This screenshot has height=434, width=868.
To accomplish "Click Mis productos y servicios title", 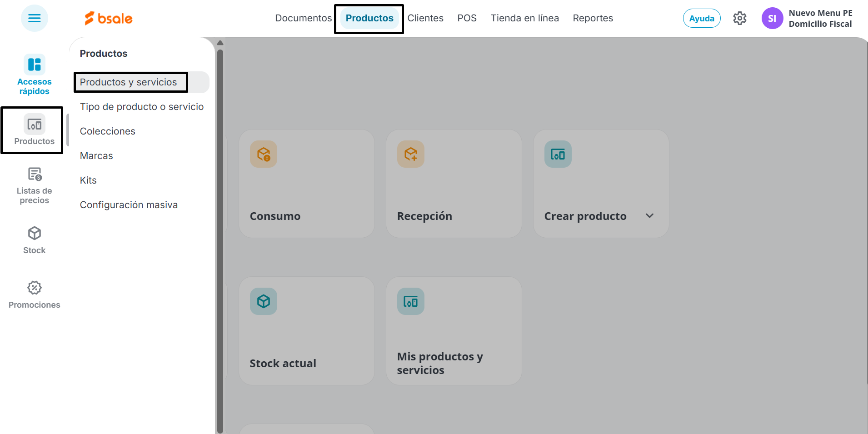I will [440, 364].
